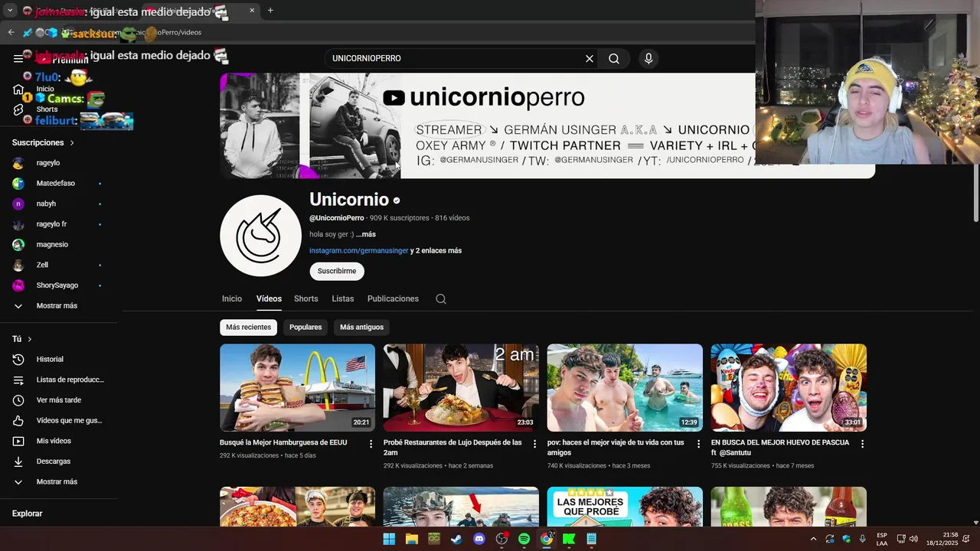Viewport: 980px width, 551px height.
Task: Open File Explorer from taskbar
Action: click(x=412, y=539)
